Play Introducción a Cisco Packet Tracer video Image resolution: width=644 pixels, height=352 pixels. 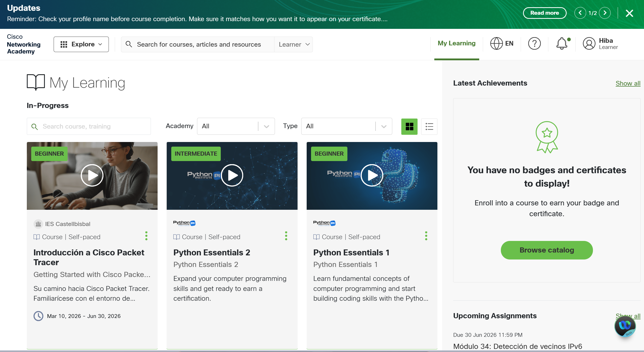point(92,175)
